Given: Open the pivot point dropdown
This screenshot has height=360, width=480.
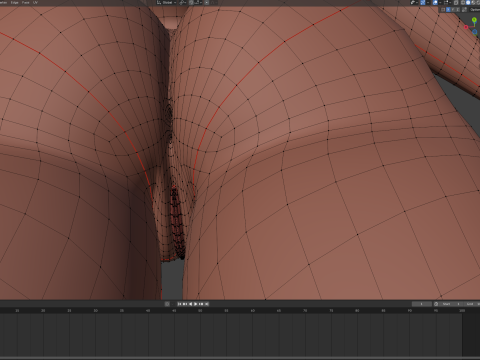Looking at the screenshot, I should 183,2.
